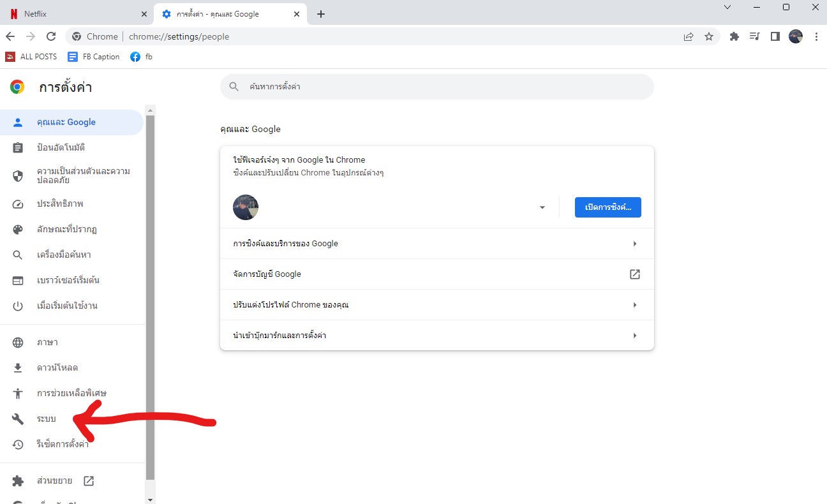Expand ปรับแต่งโปรไฟล์ Chrome ของคุณ row
The image size is (827, 504).
tap(634, 305)
